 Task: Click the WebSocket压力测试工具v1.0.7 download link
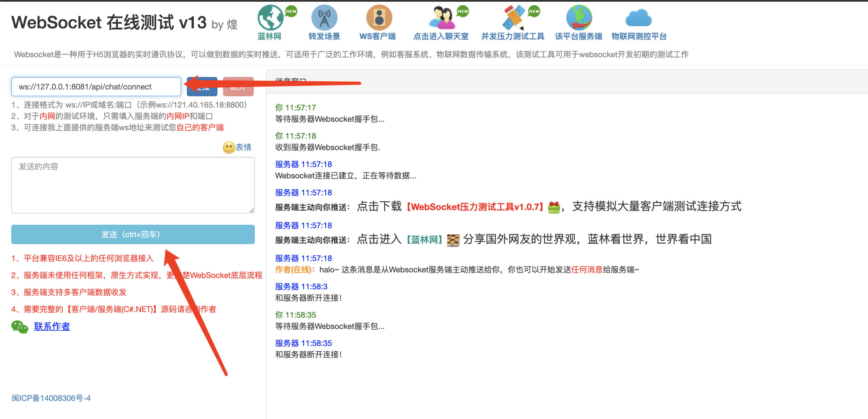click(x=475, y=207)
